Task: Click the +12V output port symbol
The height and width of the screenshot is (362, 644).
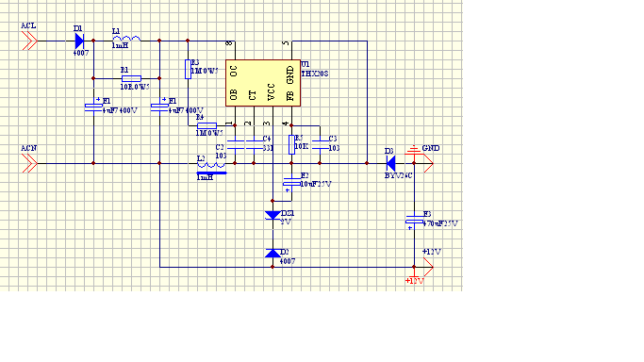Action: coord(428,267)
